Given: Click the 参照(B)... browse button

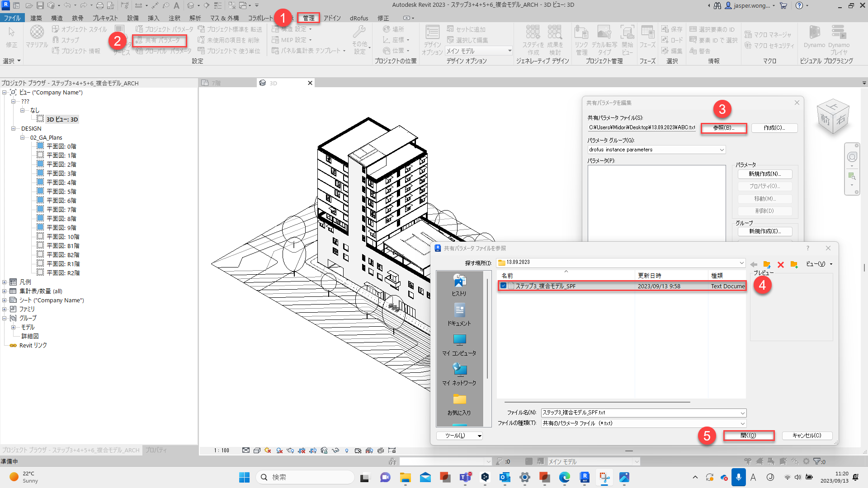Looking at the screenshot, I should click(723, 128).
